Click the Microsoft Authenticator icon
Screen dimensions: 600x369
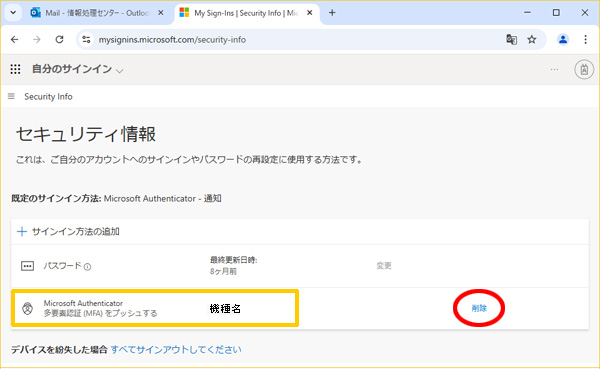tap(27, 308)
